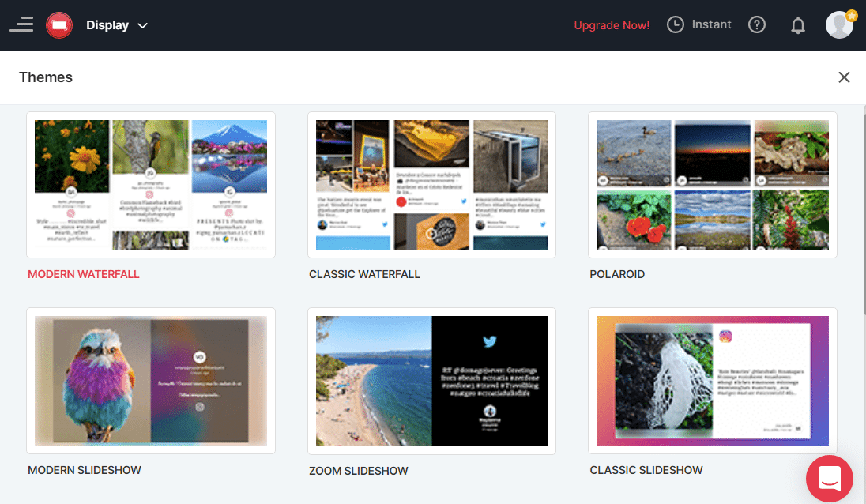Click the Upgrade Now! link
The width and height of the screenshot is (866, 504).
click(612, 25)
